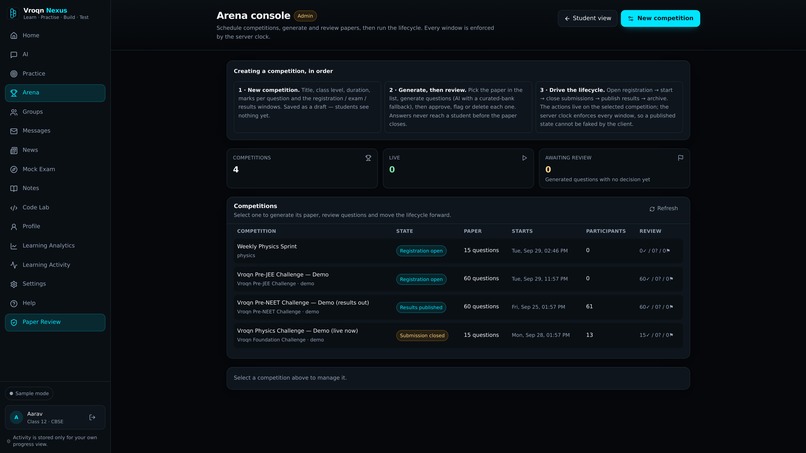Go to Messages menu label
806x453 pixels.
click(36, 131)
